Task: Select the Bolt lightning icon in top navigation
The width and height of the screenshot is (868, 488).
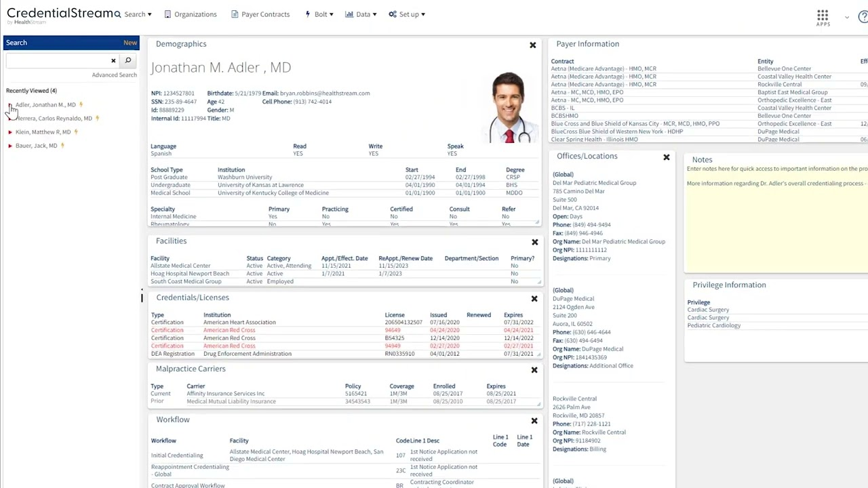Action: [309, 14]
